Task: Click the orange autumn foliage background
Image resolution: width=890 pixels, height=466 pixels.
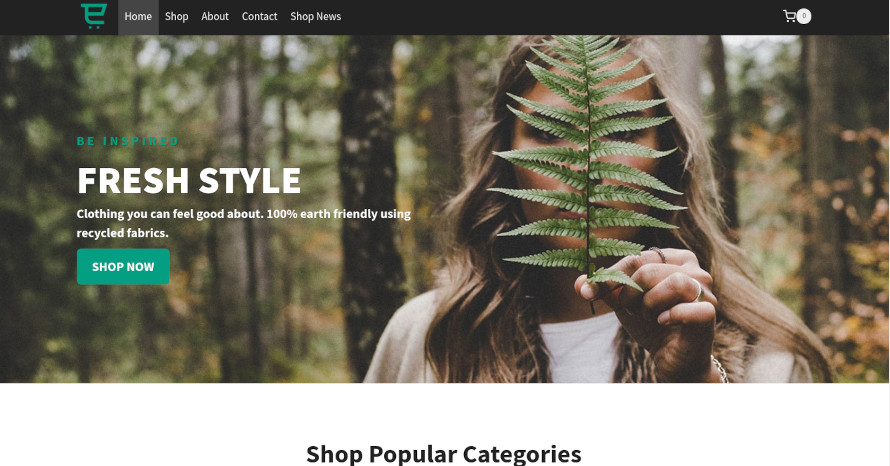Action: pos(851,255)
